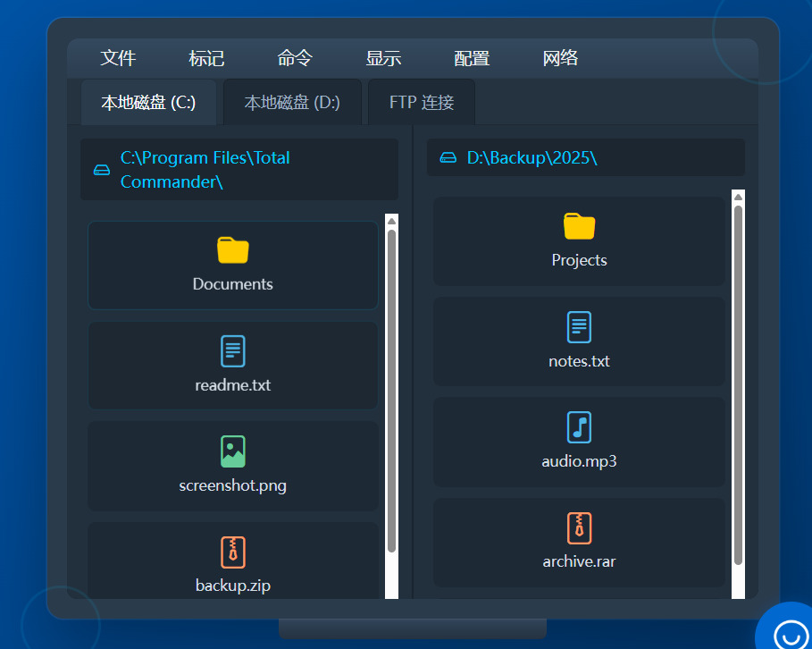Viewport: 812px width, 649px height.
Task: Click the drive icon beside D:\Backup path
Action: pos(448,158)
